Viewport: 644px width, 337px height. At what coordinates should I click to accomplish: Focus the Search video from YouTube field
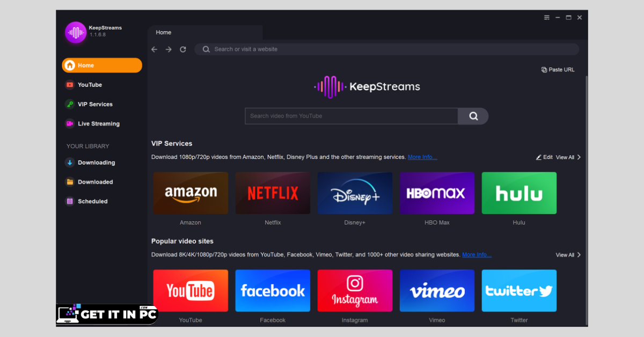[x=352, y=116]
